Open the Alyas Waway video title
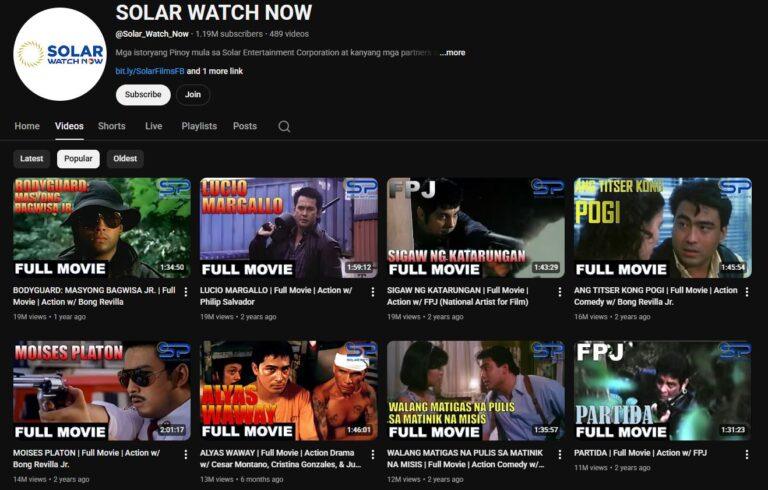768x490 pixels. point(281,459)
